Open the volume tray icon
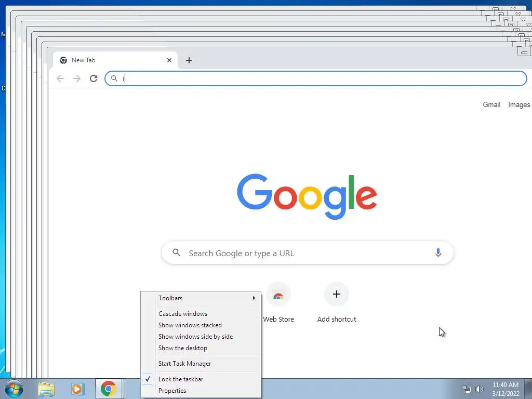 (480, 389)
